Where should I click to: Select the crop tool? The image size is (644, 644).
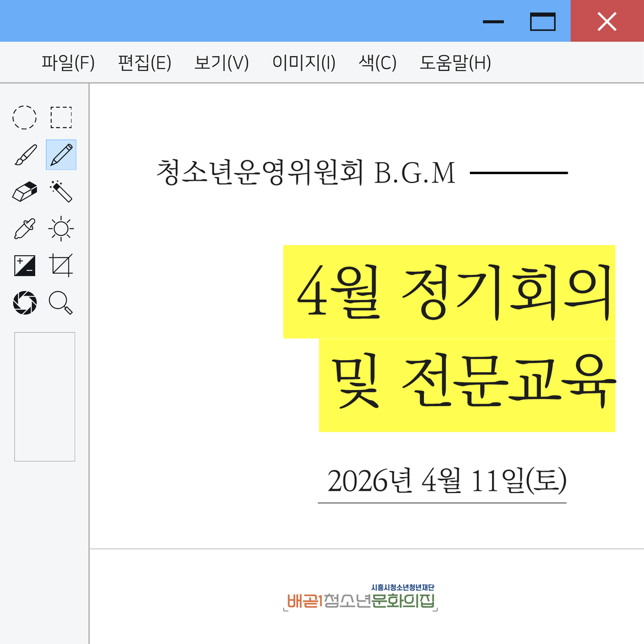coord(61,265)
